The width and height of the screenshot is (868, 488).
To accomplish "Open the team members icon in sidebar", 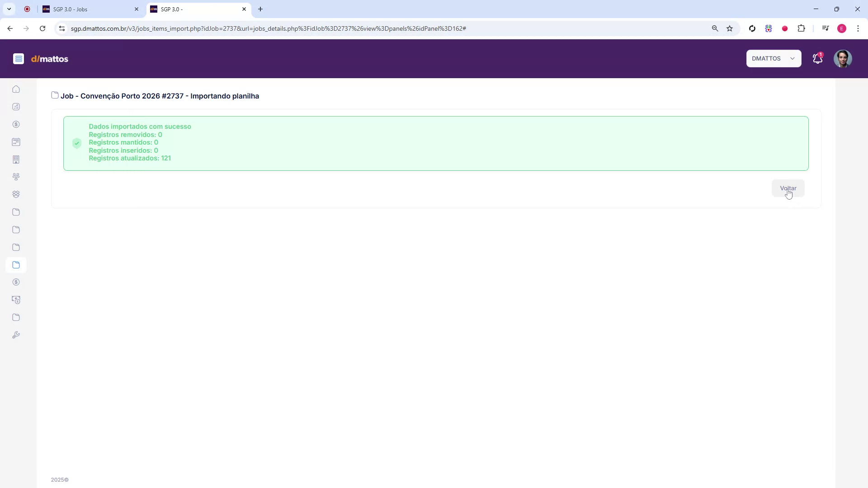I will click(16, 177).
